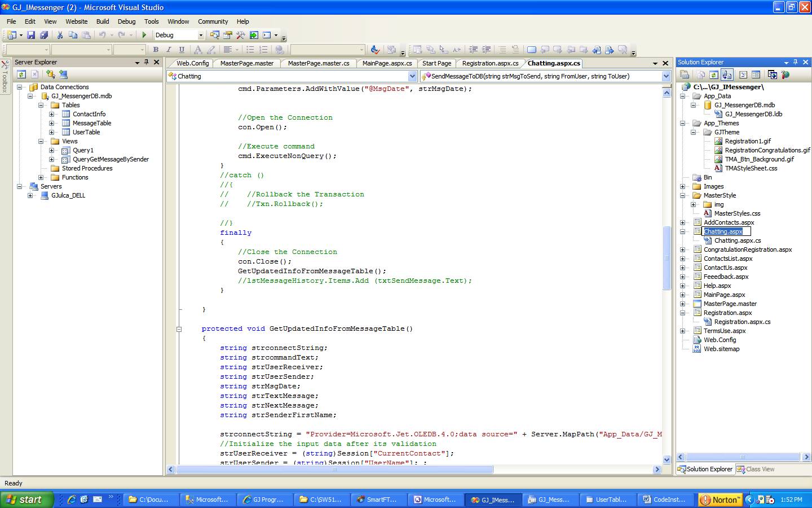Click the Save All toolbar icon
This screenshot has width=812, height=508.
(x=43, y=35)
